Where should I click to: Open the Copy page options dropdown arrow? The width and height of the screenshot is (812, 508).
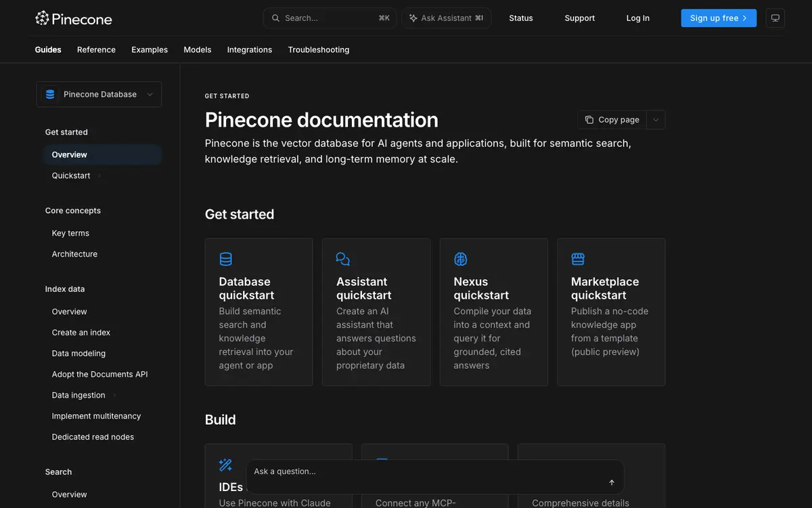pos(656,120)
